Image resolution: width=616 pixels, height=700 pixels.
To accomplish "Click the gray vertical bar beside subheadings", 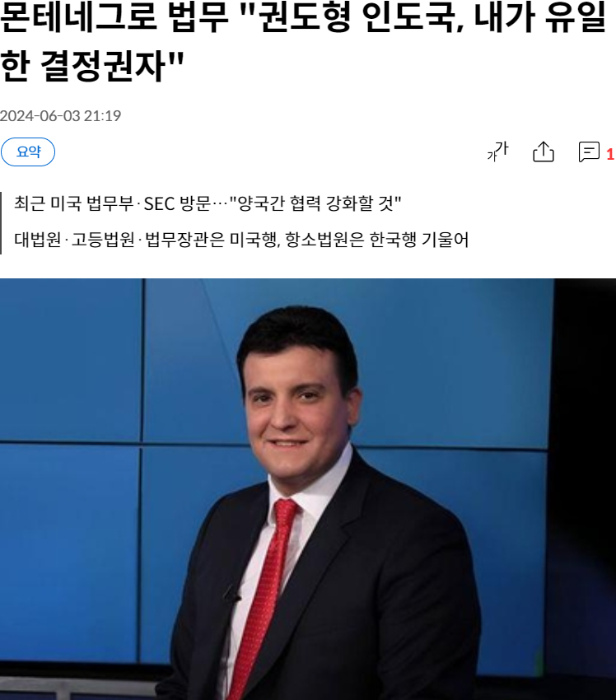I will click(x=1, y=223).
